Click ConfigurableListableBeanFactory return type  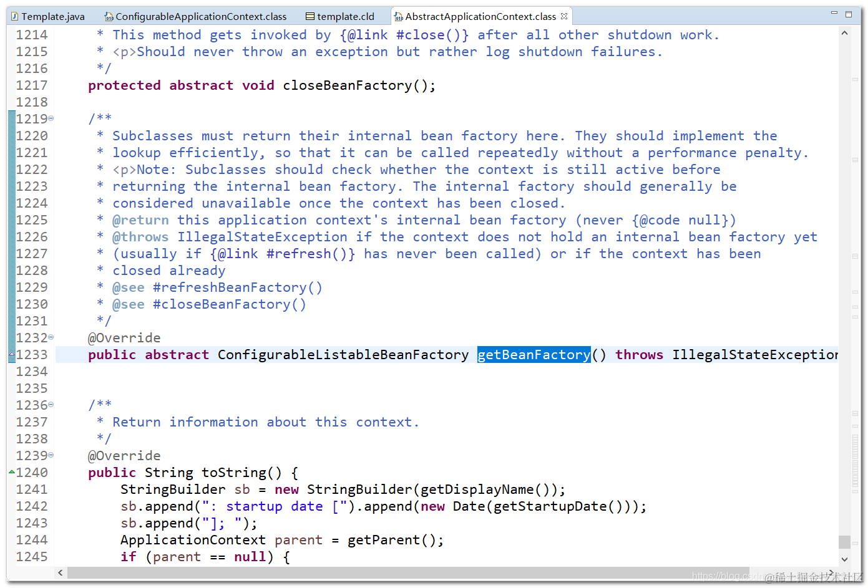click(343, 355)
